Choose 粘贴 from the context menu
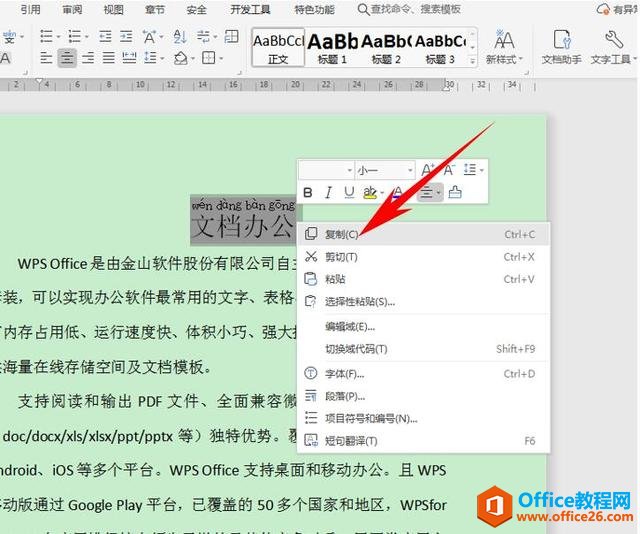 click(x=424, y=279)
